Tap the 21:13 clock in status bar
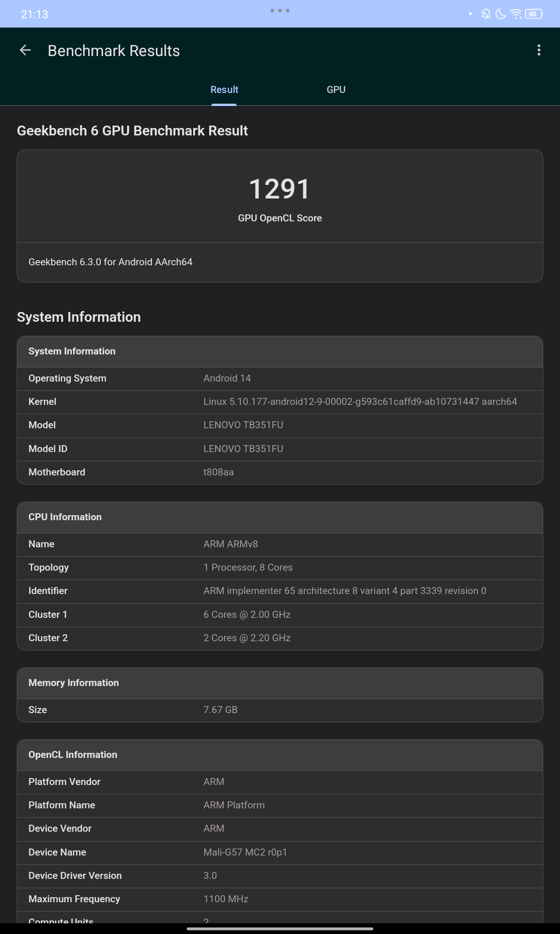Viewport: 560px width, 934px height. pos(35,14)
